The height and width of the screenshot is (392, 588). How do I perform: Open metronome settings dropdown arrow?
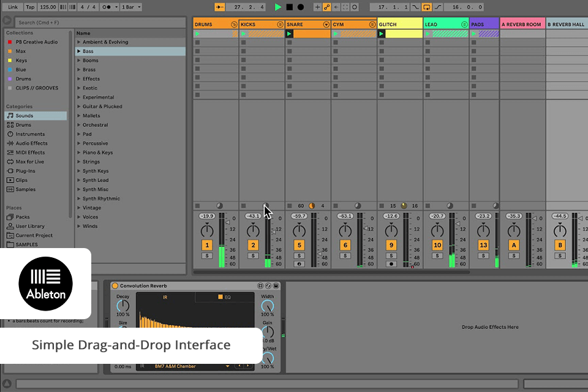(116, 7)
